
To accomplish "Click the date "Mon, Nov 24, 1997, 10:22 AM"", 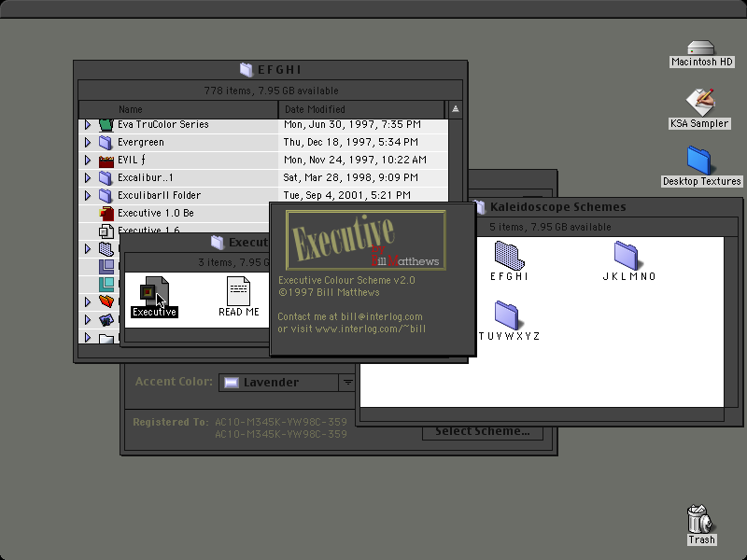I will 355,160.
